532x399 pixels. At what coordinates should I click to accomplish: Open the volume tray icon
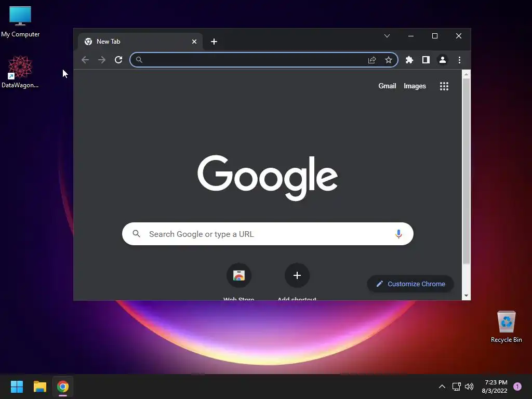[469, 387]
